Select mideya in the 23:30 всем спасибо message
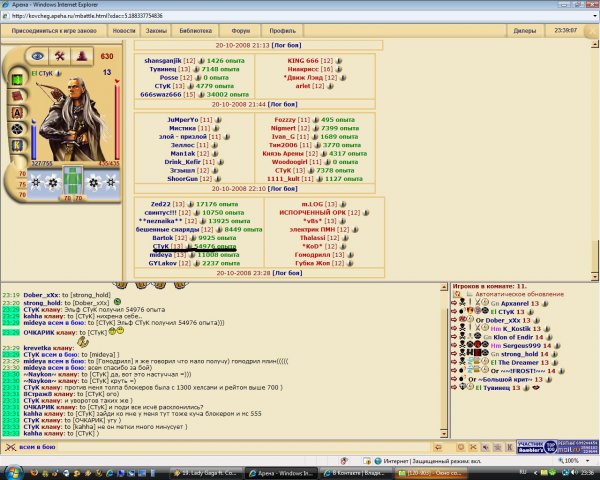Image resolution: width=600 pixels, height=480 pixels. pyautogui.click(x=35, y=368)
